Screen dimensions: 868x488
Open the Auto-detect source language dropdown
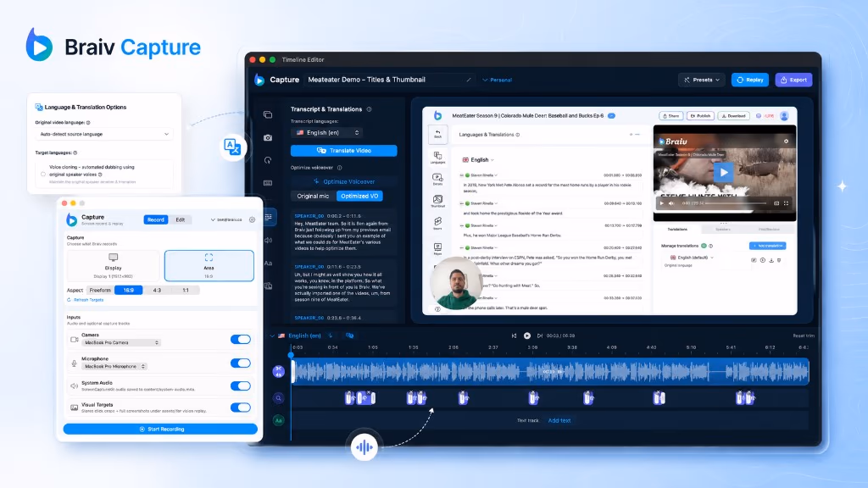(104, 134)
